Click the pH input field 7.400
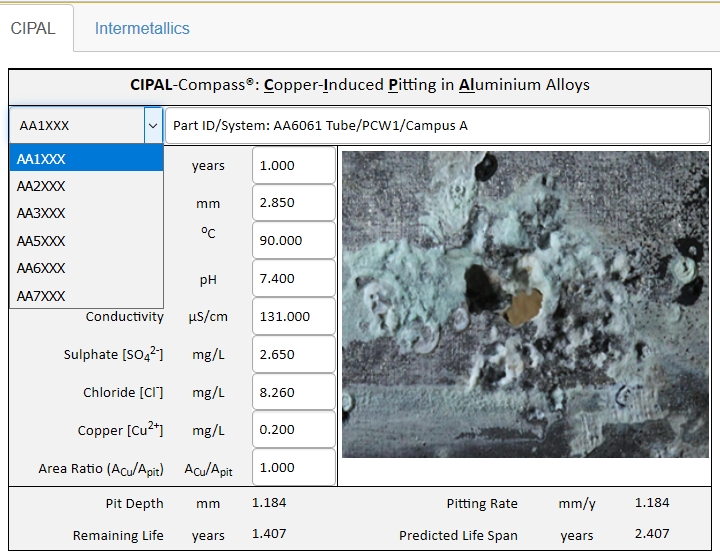The width and height of the screenshot is (720, 553). pos(293,279)
